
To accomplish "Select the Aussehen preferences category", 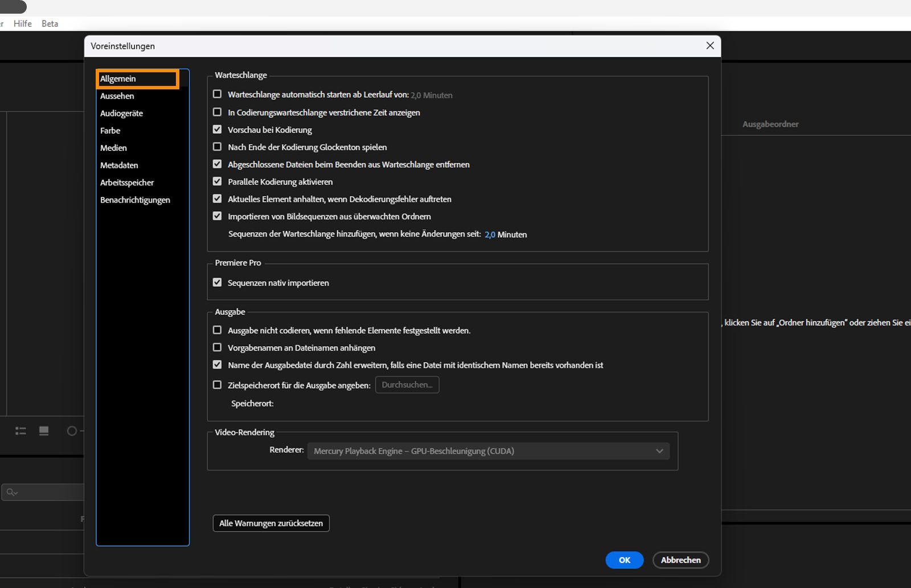I will [x=117, y=96].
